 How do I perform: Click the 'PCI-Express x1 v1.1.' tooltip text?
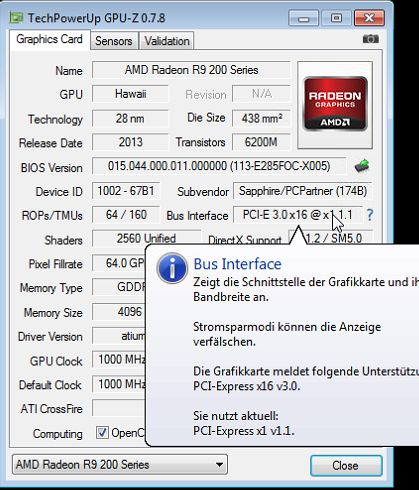coord(244,431)
